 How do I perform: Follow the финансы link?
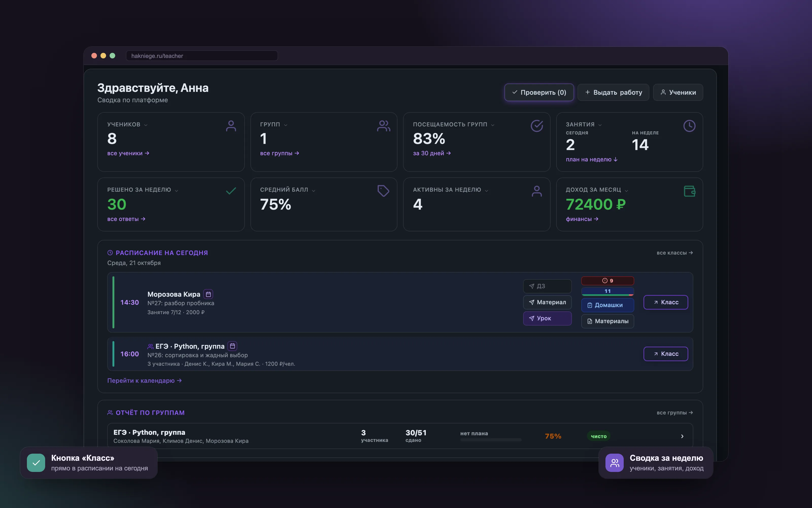(x=582, y=219)
